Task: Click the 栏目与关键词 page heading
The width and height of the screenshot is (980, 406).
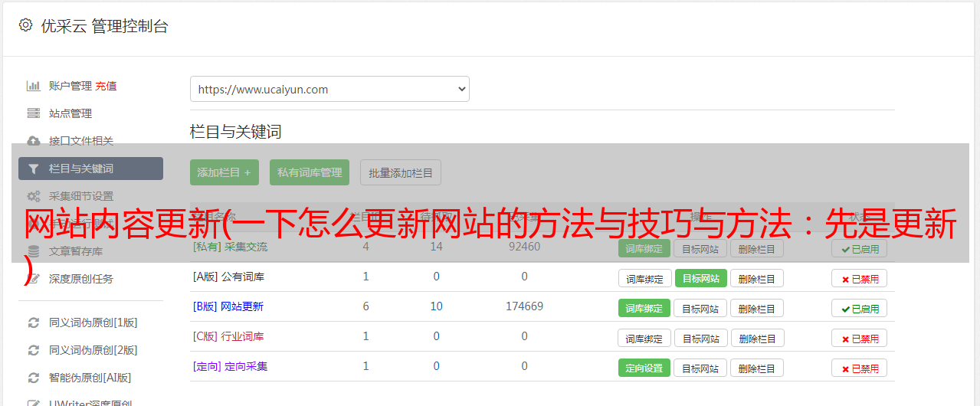Action: [236, 132]
